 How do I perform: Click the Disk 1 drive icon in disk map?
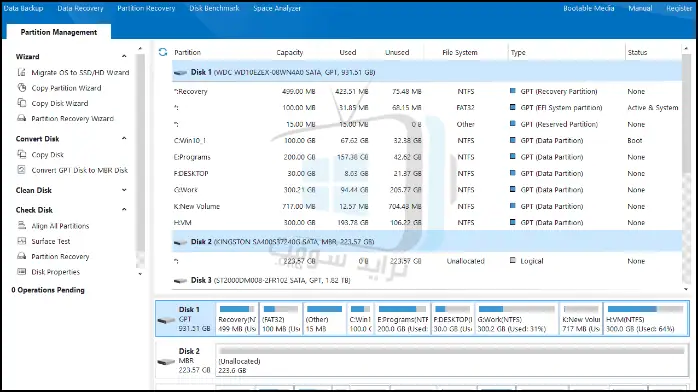[x=166, y=320]
